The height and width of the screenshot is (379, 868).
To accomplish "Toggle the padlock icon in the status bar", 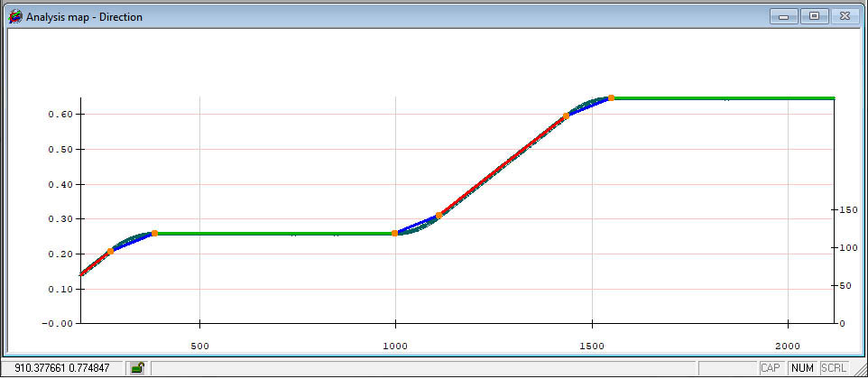I will 138,368.
